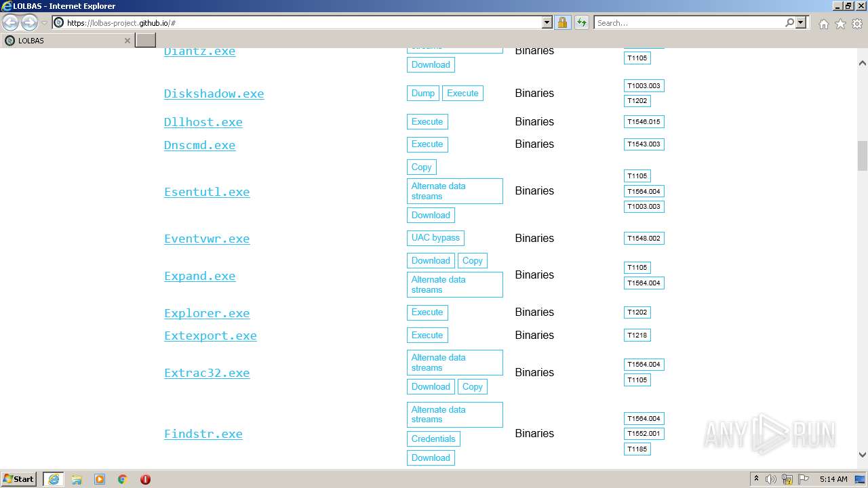Click the Execute tag for Dnscmd.exe
868x488 pixels.
tap(427, 144)
